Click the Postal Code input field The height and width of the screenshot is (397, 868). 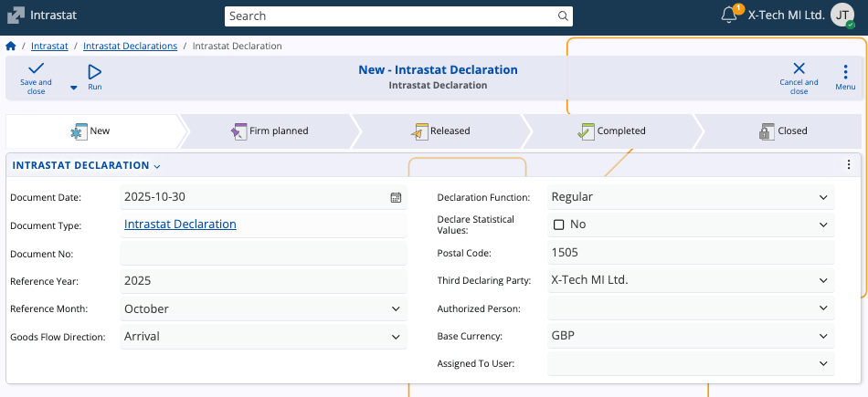point(691,253)
